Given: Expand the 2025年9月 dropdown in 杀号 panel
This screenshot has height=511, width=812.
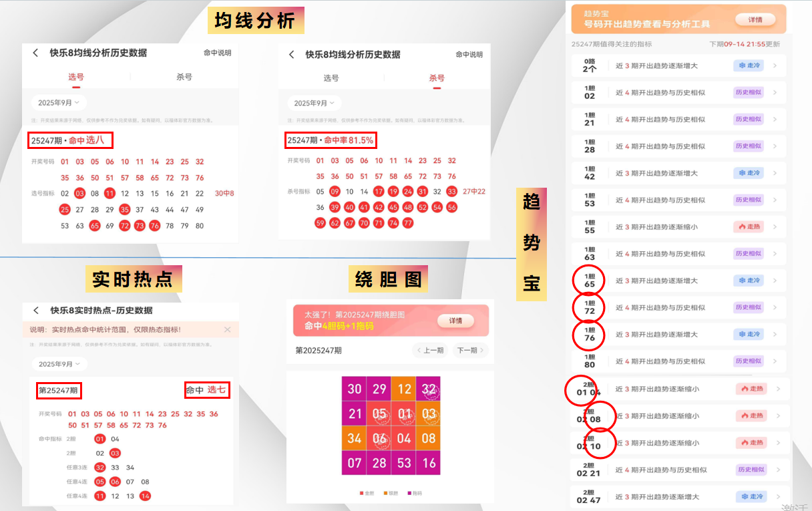Looking at the screenshot, I should [315, 103].
